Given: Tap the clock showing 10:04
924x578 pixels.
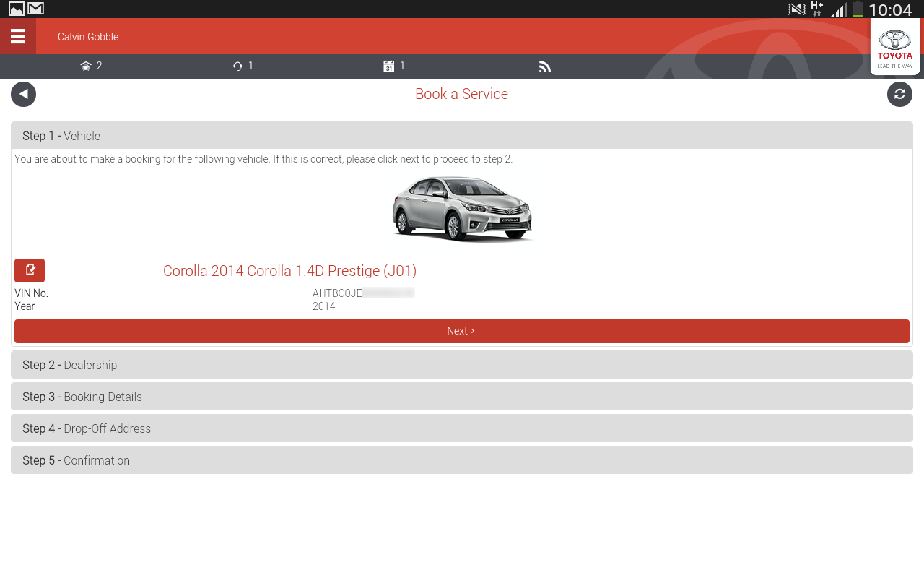Looking at the screenshot, I should coord(890,10).
